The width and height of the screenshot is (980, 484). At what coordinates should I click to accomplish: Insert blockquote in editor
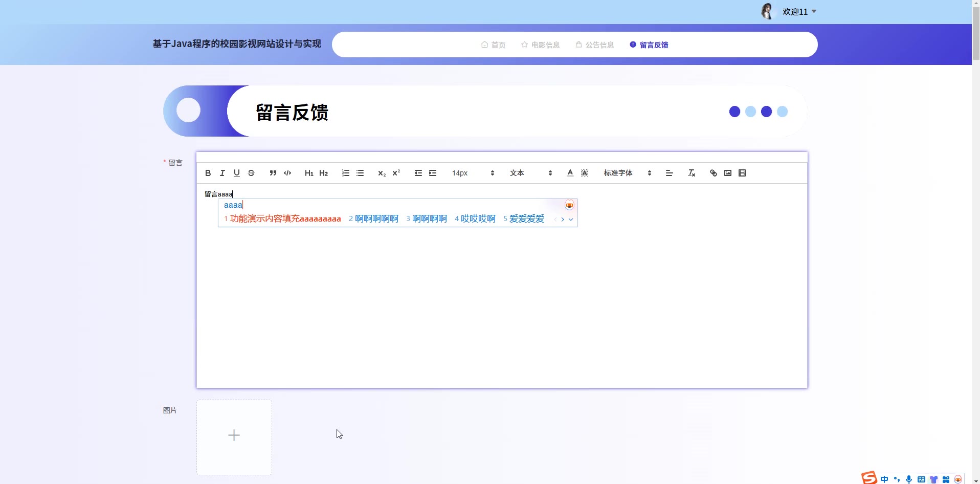pyautogui.click(x=273, y=173)
